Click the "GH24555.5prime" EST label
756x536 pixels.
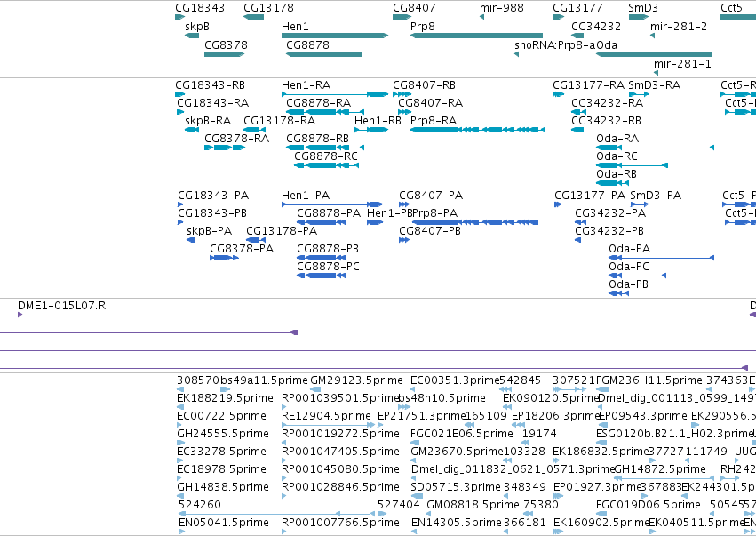(223, 434)
